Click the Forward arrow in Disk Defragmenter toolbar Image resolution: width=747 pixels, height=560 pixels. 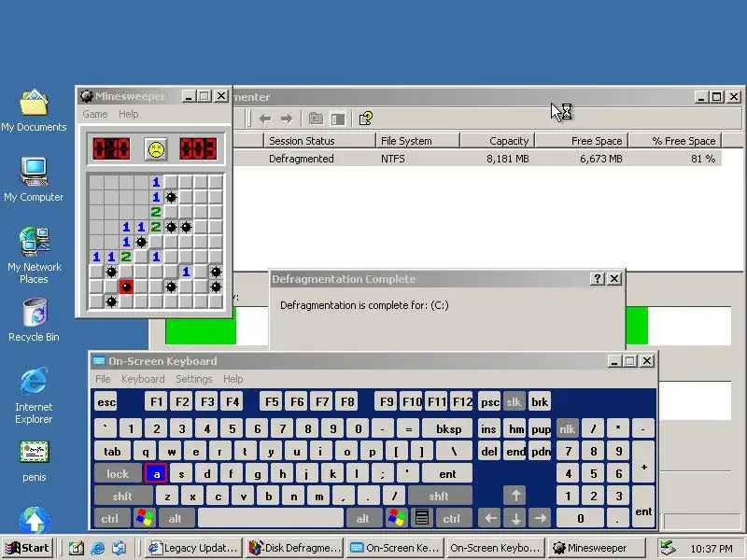(x=287, y=119)
